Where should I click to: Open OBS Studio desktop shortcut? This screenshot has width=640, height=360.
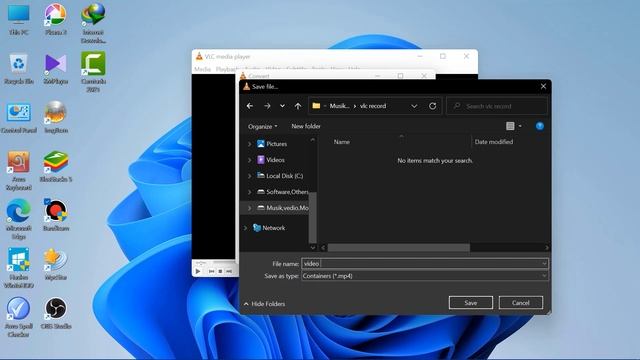56,313
